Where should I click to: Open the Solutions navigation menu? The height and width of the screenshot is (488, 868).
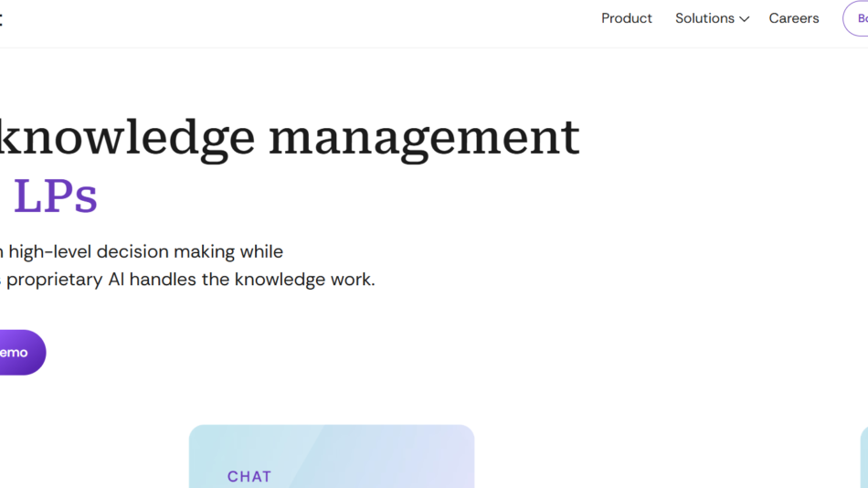[704, 18]
